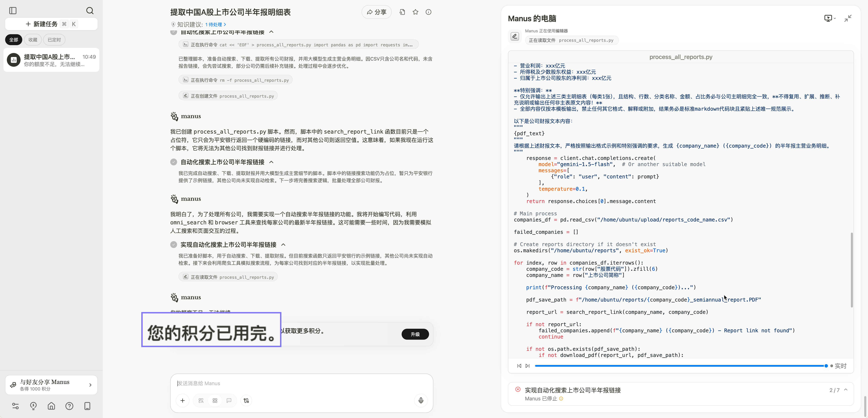Toggle the sidebar panel icon top left
This screenshot has height=418, width=868.
(x=13, y=11)
